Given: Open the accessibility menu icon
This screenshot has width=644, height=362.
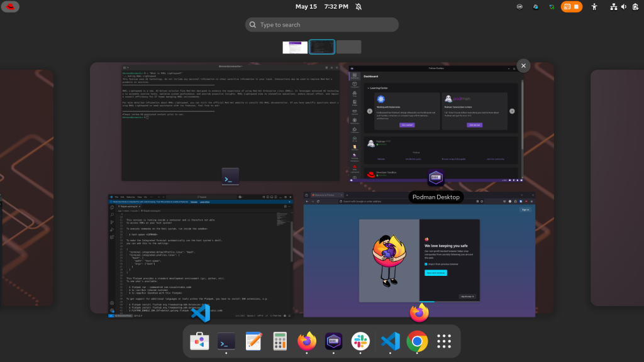Looking at the screenshot, I should tap(594, 6).
